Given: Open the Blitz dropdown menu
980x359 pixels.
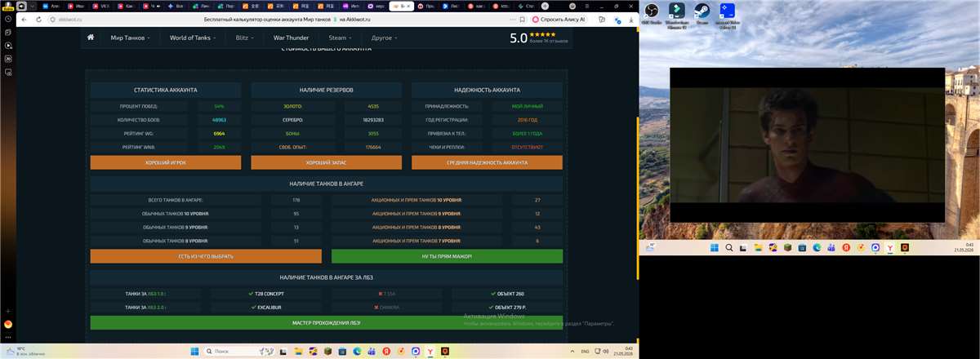Looking at the screenshot, I should pyautogui.click(x=244, y=38).
